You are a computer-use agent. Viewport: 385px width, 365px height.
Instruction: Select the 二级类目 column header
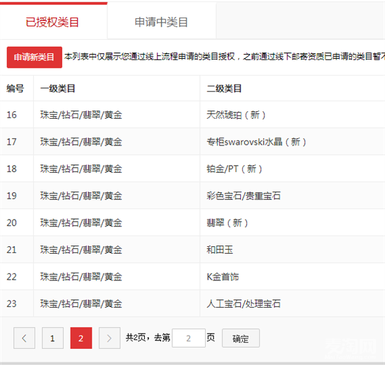(x=224, y=88)
